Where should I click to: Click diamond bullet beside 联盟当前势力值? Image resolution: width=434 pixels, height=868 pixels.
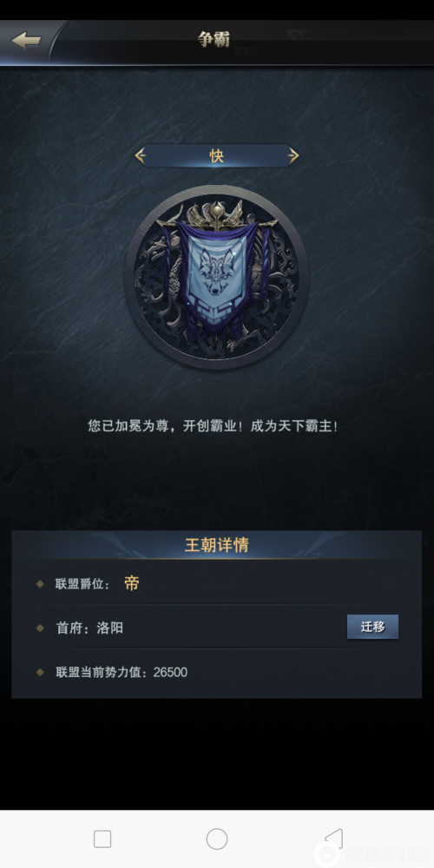coord(40,672)
